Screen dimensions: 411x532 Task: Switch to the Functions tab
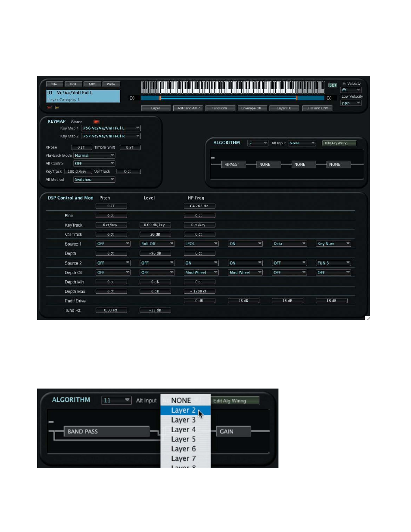click(x=219, y=108)
